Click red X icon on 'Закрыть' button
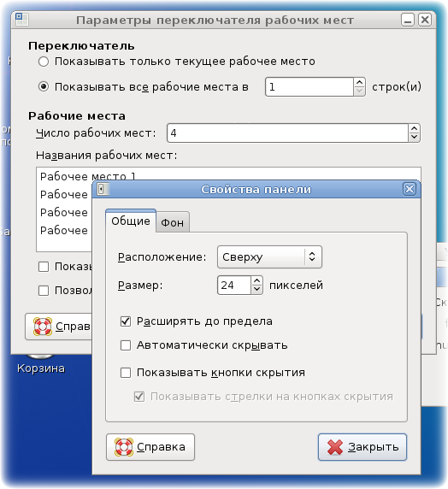 335,447
